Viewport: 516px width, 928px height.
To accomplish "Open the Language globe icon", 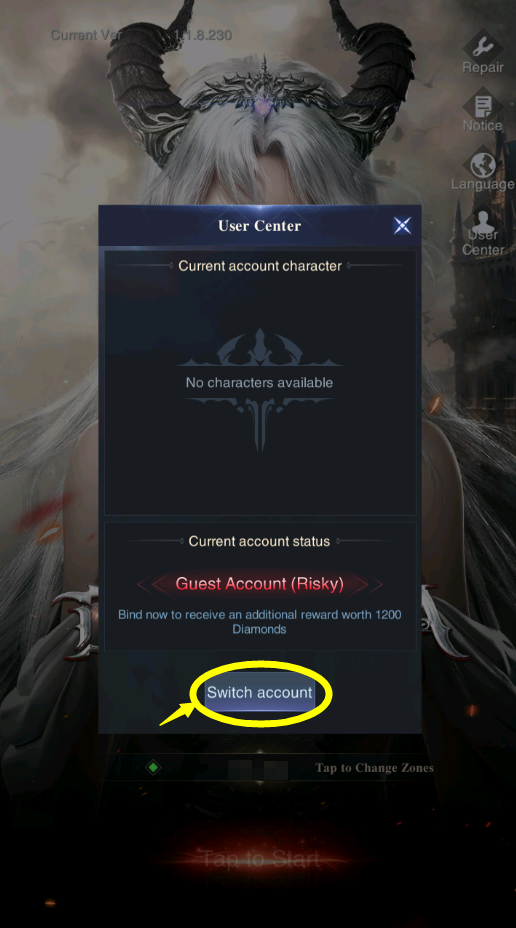I will (x=483, y=165).
